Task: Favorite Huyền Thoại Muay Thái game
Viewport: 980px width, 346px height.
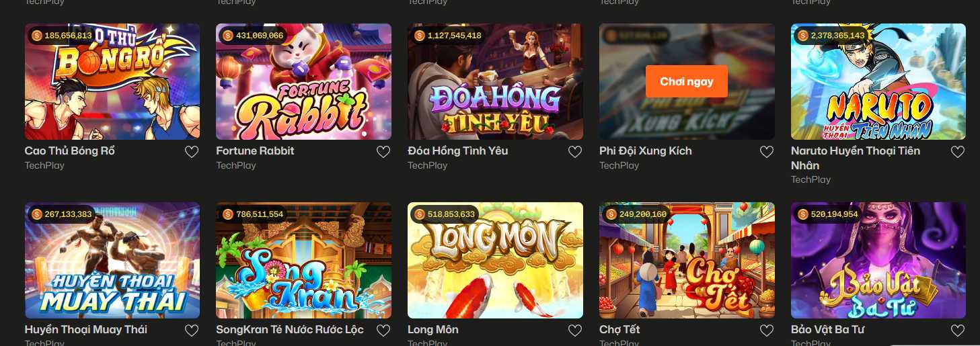Action: click(192, 331)
